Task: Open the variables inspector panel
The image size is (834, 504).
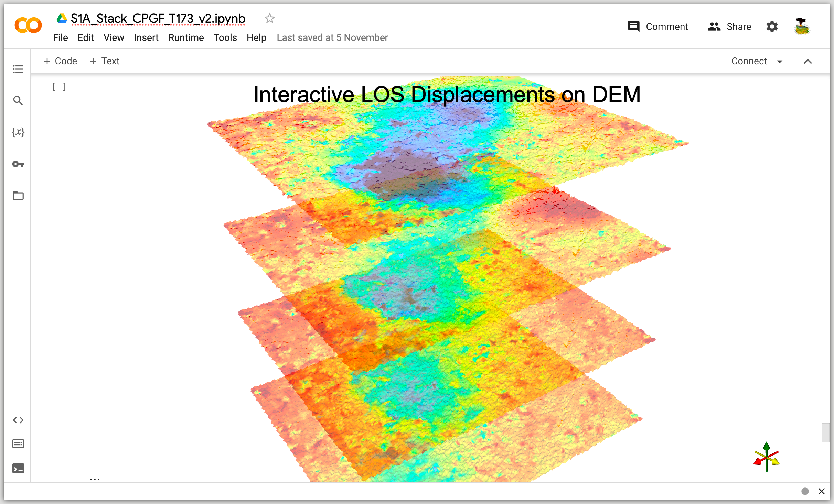Action: tap(18, 132)
